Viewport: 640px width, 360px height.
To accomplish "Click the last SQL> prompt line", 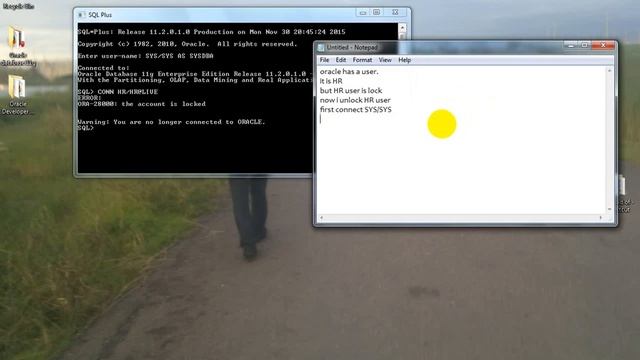I will coord(86,128).
